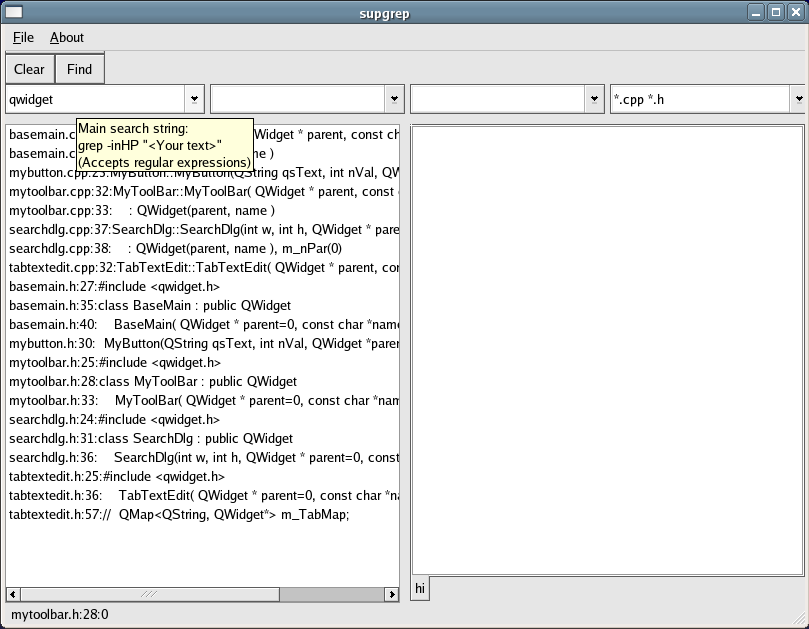Image resolution: width=809 pixels, height=629 pixels.
Task: Click into the qwidget search text field
Action: pos(95,99)
